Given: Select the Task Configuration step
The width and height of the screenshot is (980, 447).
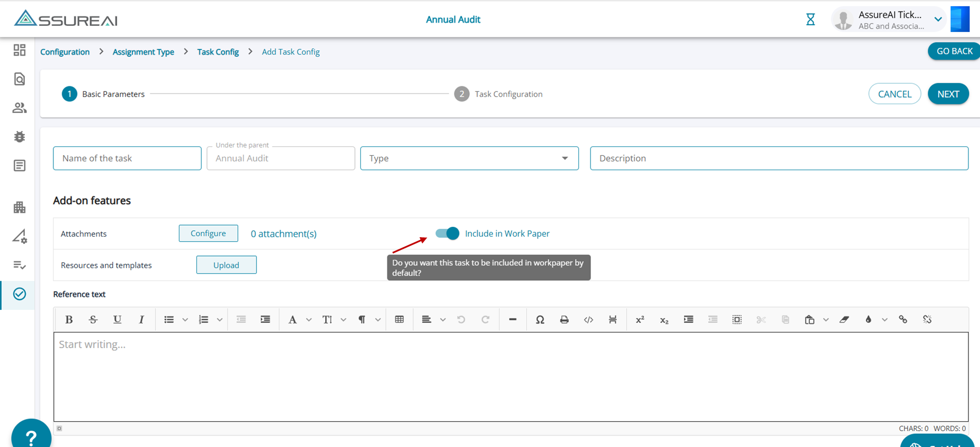Looking at the screenshot, I should pos(499,94).
